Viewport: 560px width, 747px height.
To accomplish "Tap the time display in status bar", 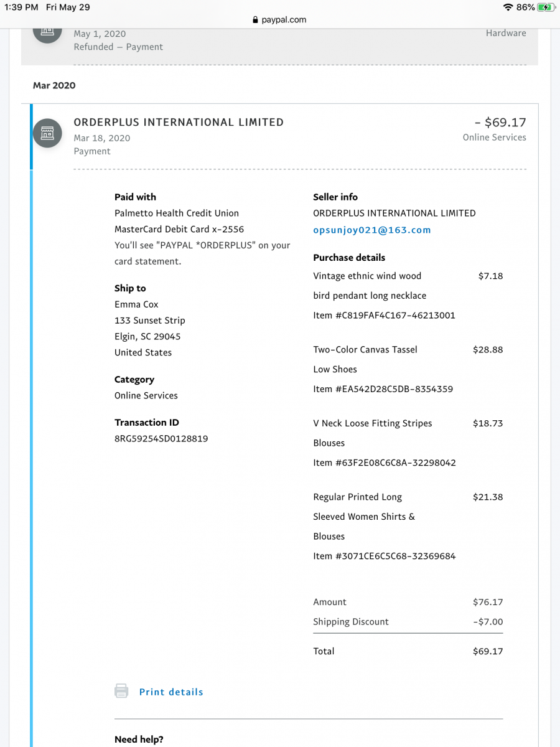I will point(21,7).
